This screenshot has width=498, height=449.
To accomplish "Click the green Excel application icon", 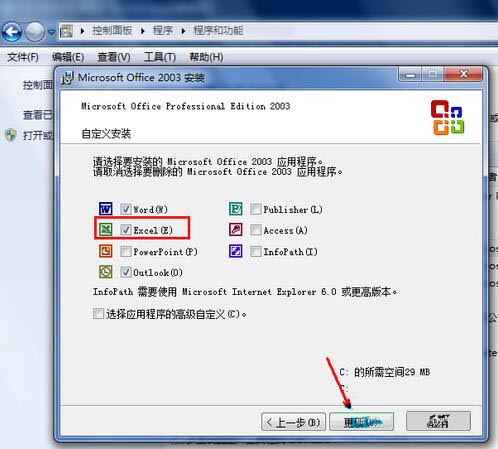I will [106, 230].
